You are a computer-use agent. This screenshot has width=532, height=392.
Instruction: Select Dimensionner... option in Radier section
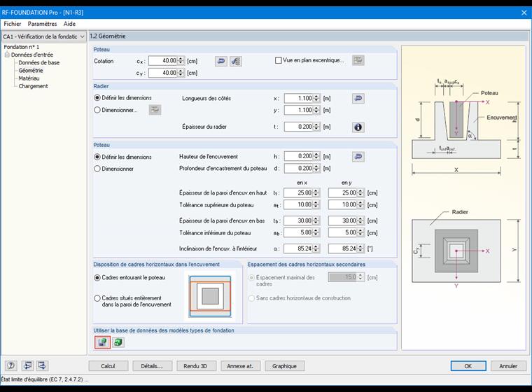click(97, 110)
